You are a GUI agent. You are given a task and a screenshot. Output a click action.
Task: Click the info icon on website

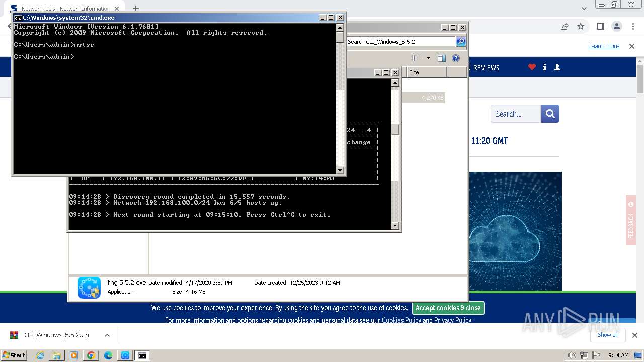(x=545, y=67)
